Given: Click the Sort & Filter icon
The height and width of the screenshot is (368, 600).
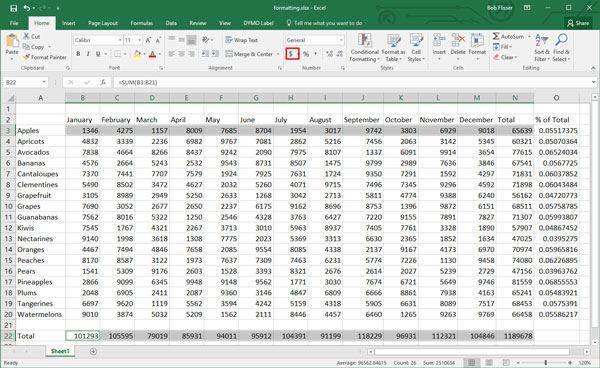Looking at the screenshot, I should [541, 47].
